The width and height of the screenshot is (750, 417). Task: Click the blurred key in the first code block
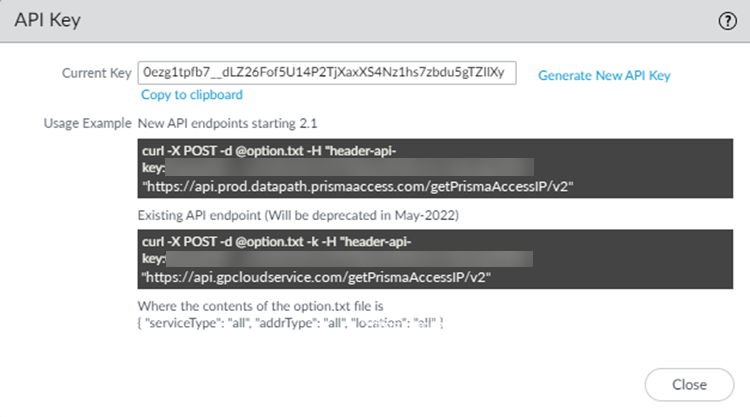[350, 168]
